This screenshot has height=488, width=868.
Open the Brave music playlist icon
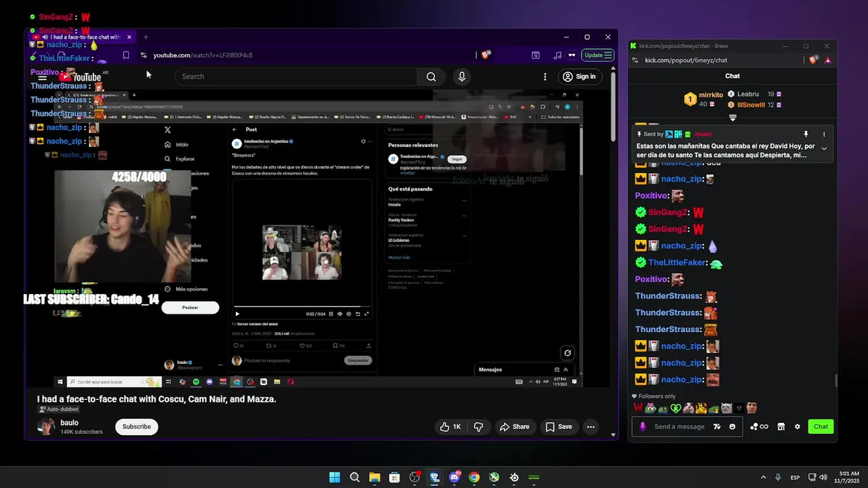(557, 55)
